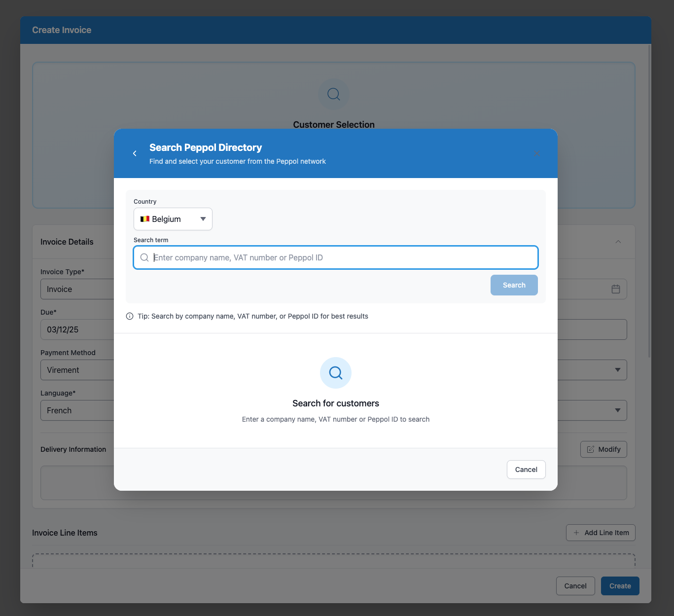The width and height of the screenshot is (674, 616).
Task: Close the Search Peppol Directory dialog
Action: [x=537, y=153]
